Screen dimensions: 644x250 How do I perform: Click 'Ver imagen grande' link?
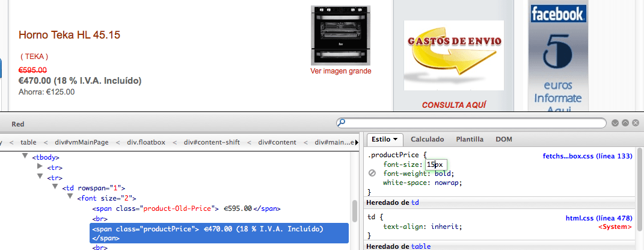point(340,71)
